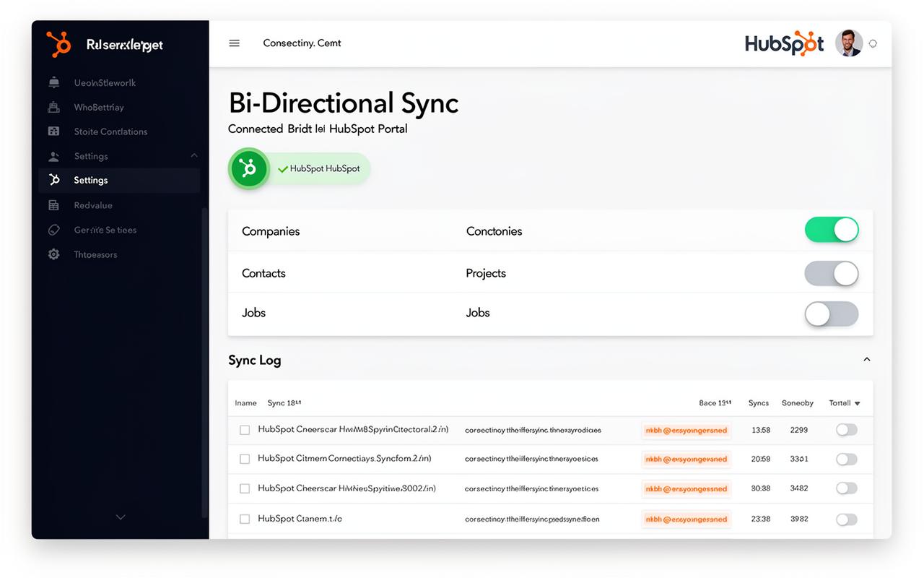924x578 pixels.
Task: Click the value 3982 in the log
Action: click(799, 519)
